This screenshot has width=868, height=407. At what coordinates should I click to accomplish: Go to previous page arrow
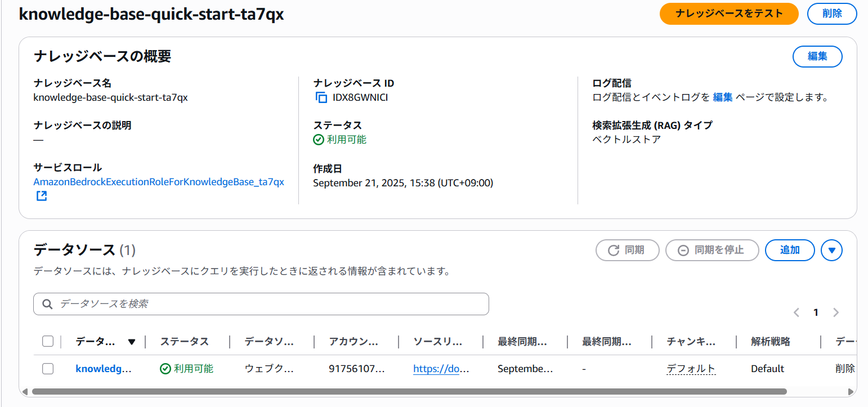(797, 312)
